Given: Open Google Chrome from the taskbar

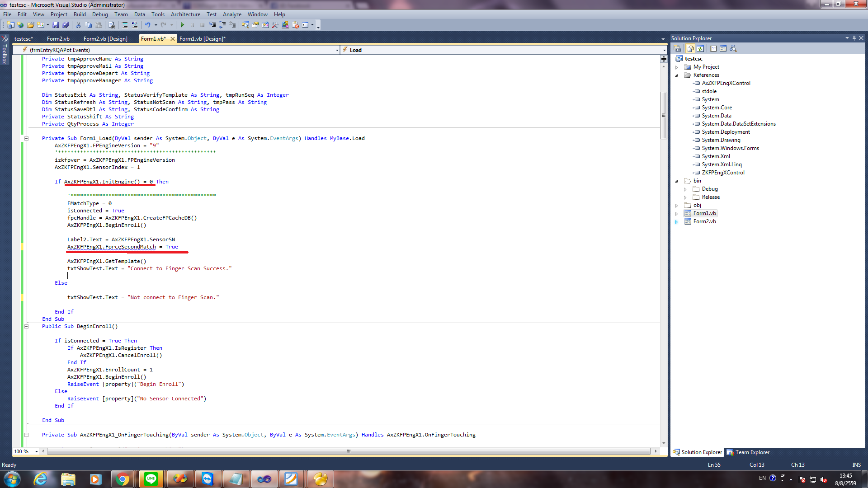Looking at the screenshot, I should (123, 479).
